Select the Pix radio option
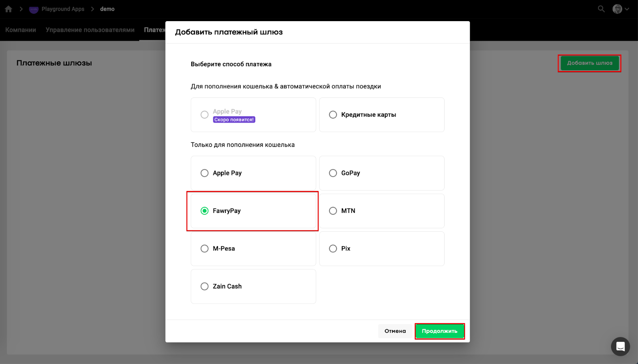 pos(333,249)
